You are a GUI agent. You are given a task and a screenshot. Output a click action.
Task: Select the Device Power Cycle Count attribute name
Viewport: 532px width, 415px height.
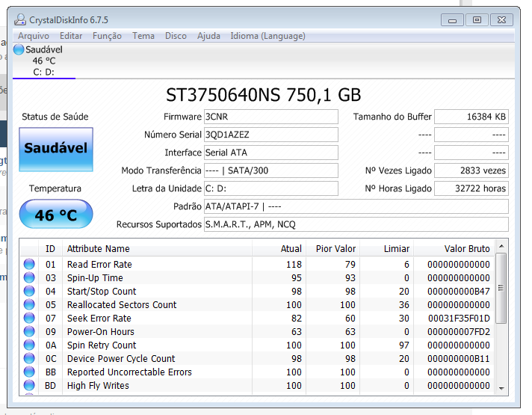tap(121, 359)
